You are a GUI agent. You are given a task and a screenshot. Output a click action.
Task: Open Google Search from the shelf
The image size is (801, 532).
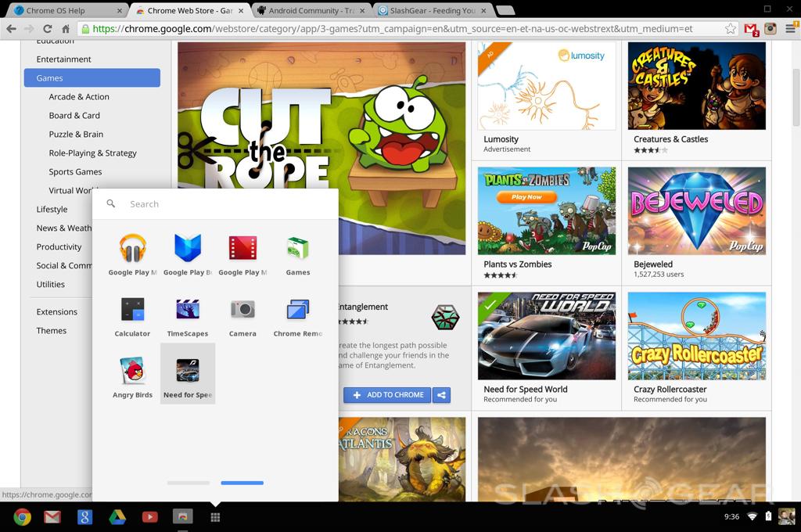84,517
